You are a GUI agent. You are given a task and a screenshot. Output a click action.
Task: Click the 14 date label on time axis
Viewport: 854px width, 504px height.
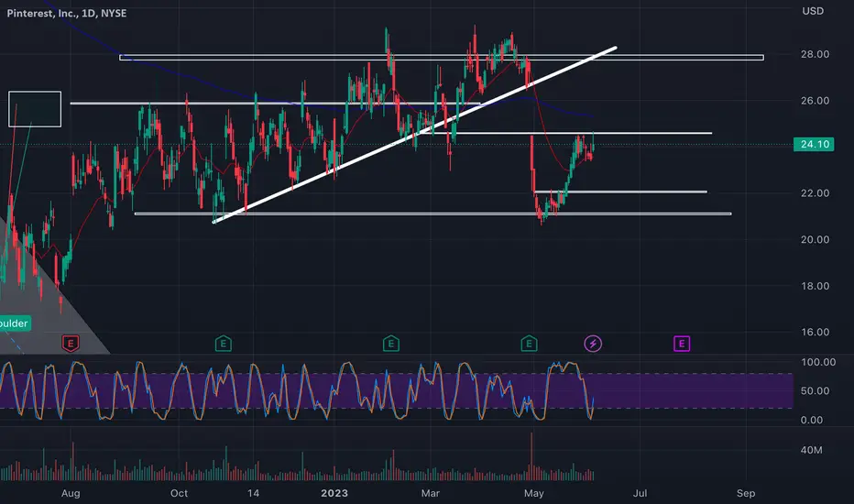(x=253, y=493)
